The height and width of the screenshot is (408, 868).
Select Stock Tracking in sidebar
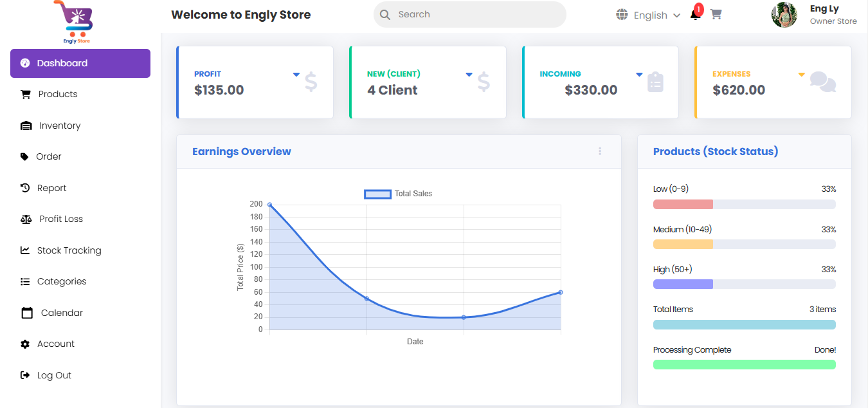click(x=69, y=250)
